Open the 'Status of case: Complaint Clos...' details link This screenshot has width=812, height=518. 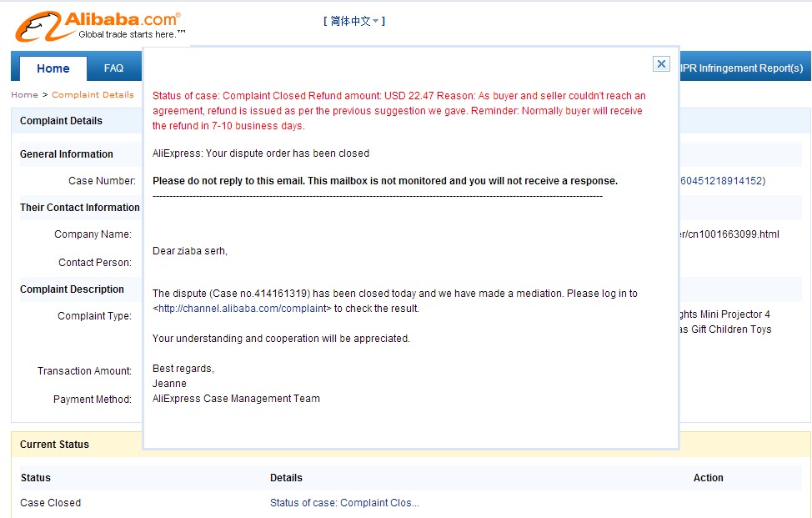[x=344, y=503]
